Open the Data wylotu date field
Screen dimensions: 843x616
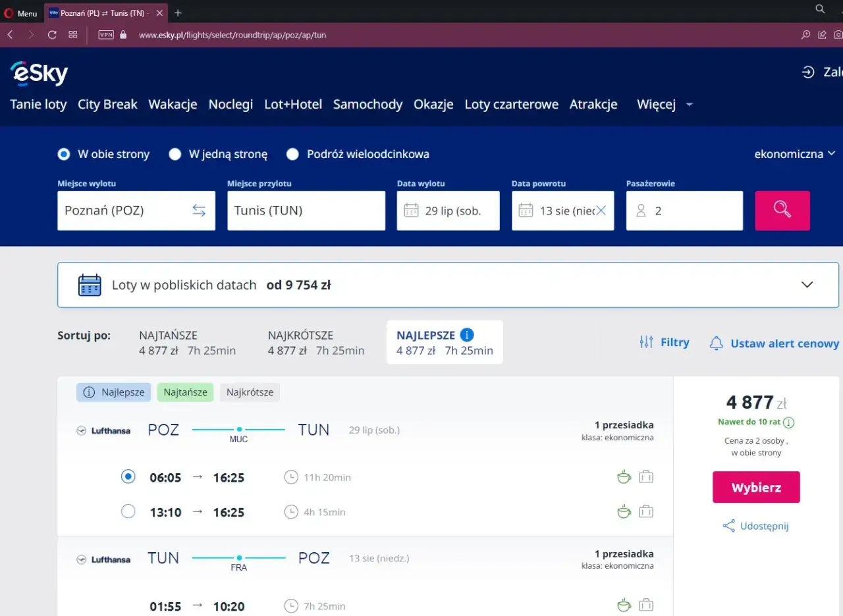click(x=448, y=211)
